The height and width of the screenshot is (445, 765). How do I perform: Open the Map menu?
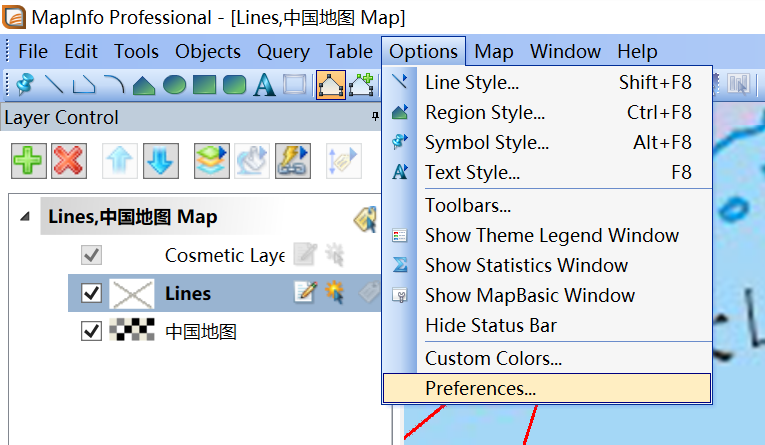click(x=494, y=51)
